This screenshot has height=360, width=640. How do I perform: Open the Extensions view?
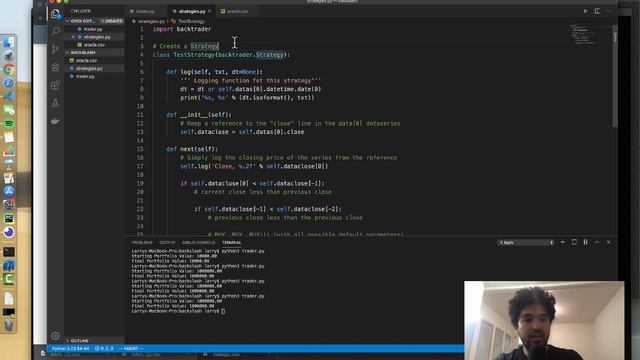tap(56, 85)
